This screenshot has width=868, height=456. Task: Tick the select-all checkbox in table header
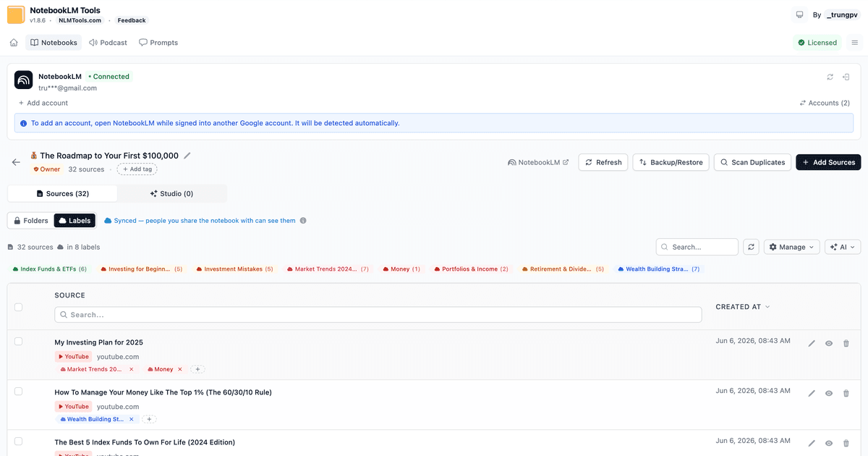click(18, 307)
